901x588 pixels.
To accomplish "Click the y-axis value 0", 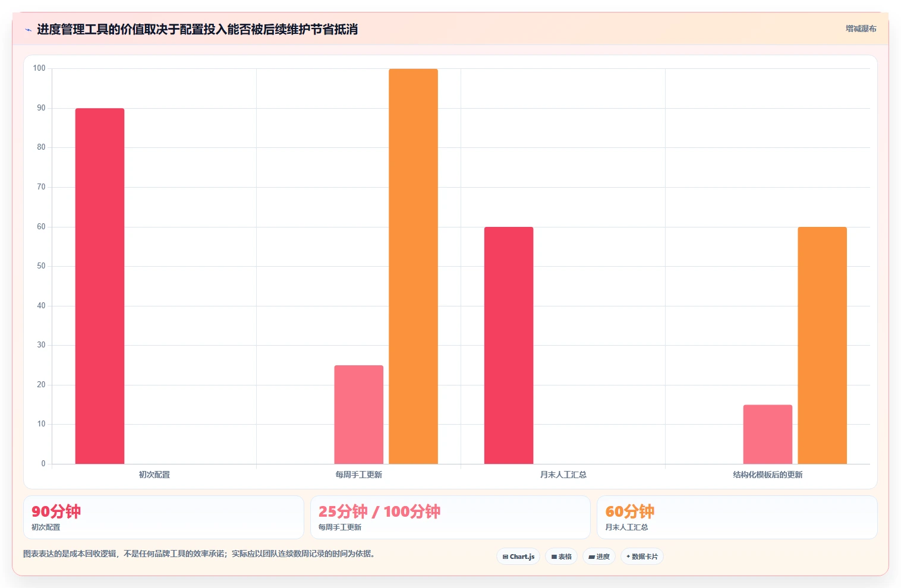I will (x=43, y=464).
